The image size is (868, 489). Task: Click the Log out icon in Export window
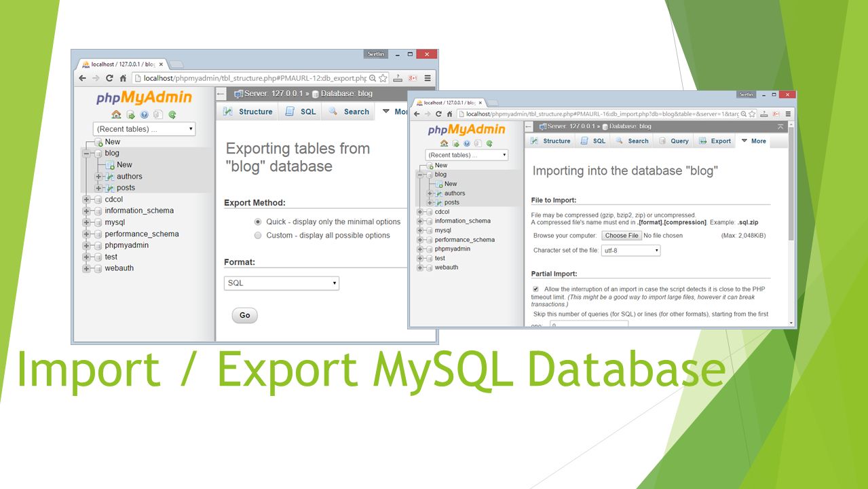[130, 115]
